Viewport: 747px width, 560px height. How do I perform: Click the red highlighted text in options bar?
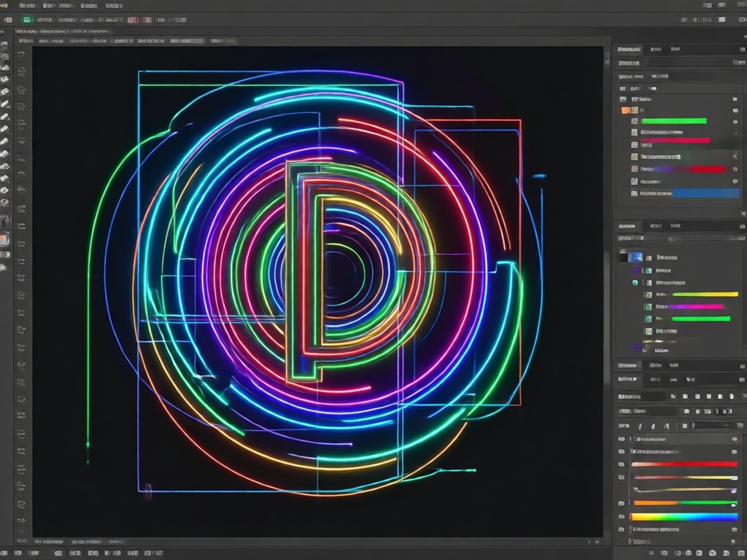[x=140, y=20]
